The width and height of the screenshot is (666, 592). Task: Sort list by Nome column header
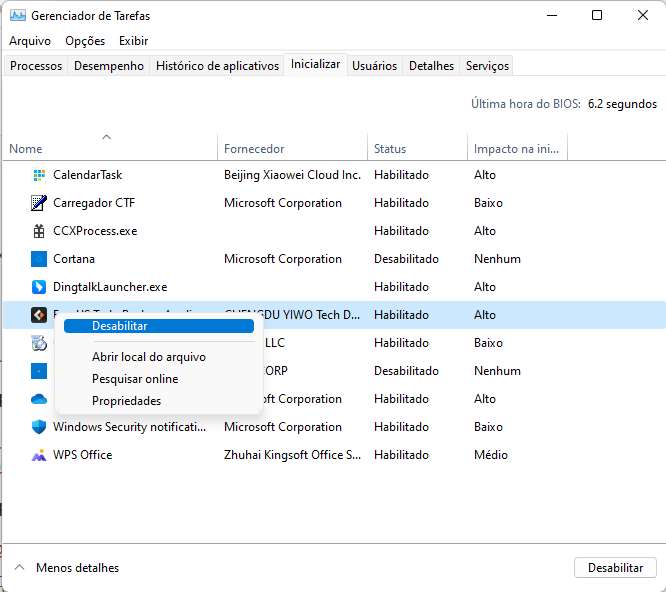pyautogui.click(x=26, y=149)
